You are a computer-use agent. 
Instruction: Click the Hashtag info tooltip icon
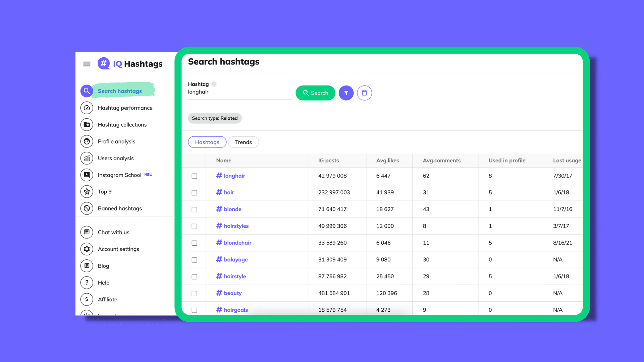tap(214, 84)
